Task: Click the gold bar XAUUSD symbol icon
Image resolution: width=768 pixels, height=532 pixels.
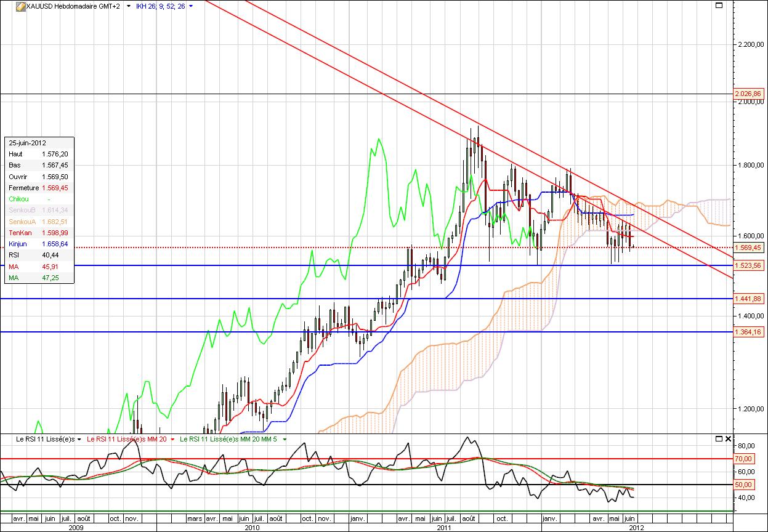Action: [x=20, y=6]
